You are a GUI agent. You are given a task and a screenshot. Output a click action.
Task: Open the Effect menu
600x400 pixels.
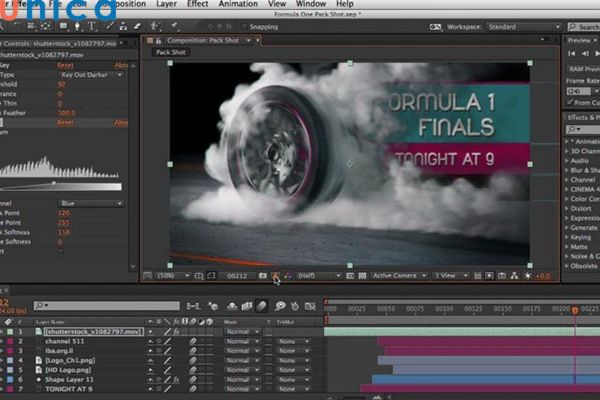(197, 4)
